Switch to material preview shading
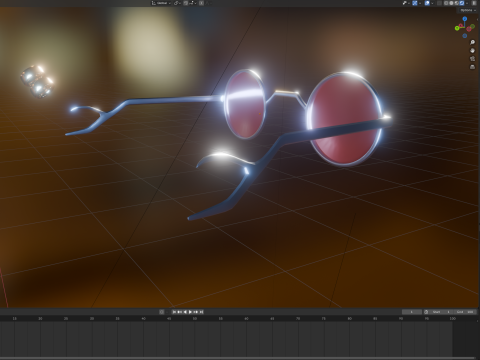 tap(456, 3)
